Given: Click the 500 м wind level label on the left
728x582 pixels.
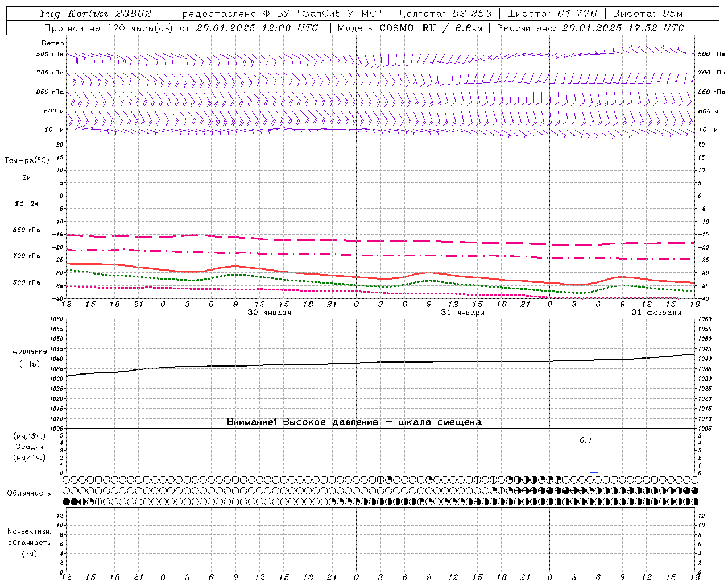Looking at the screenshot, I should pyautogui.click(x=54, y=111).
